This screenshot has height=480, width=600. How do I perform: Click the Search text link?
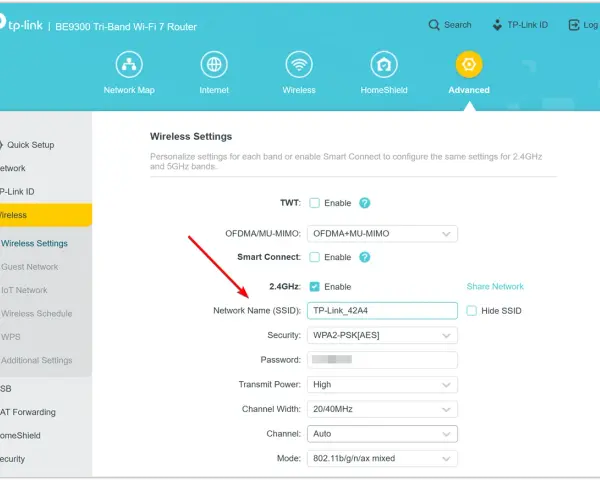(458, 25)
